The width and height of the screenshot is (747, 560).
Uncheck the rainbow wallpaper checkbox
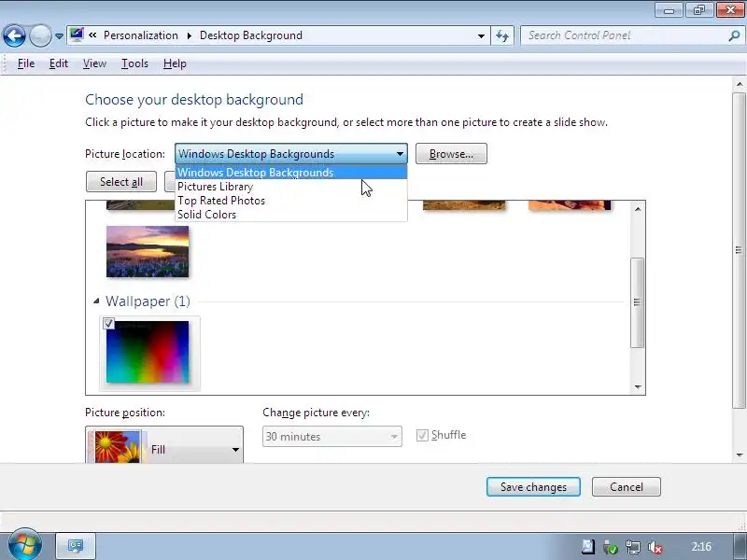[108, 324]
